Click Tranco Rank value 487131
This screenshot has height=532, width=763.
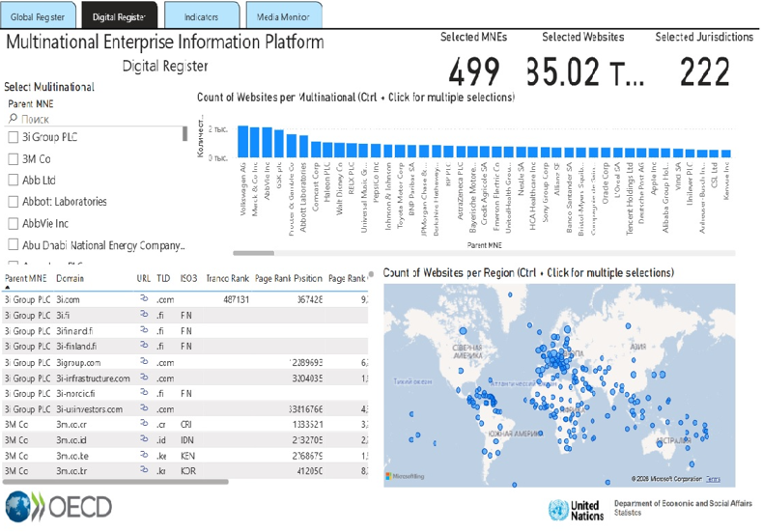click(x=236, y=299)
